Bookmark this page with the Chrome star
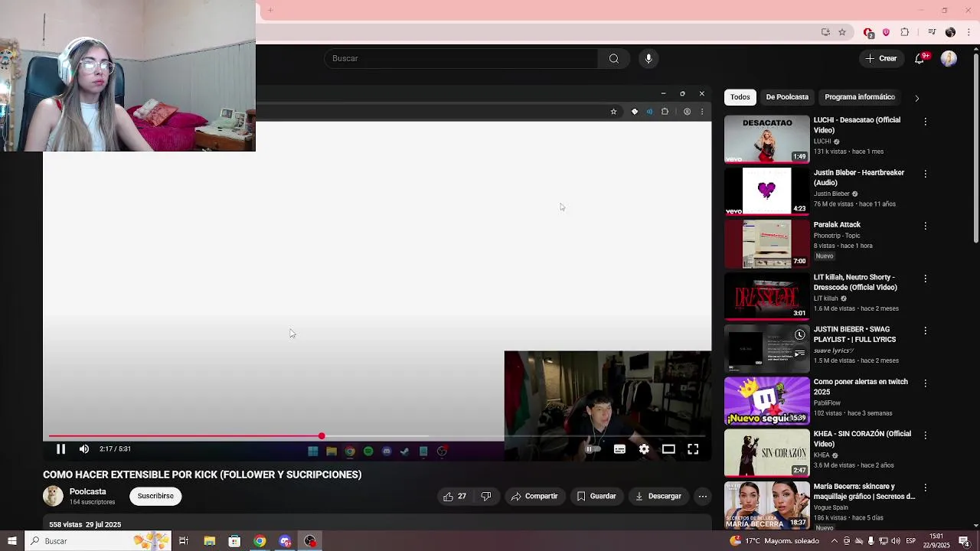The image size is (980, 551). coord(842,32)
